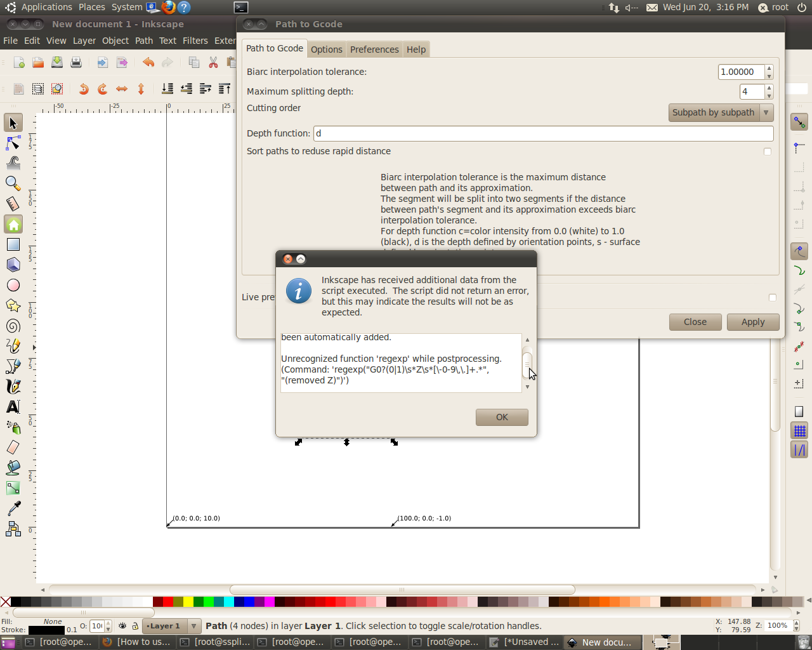Select the Star and polygon tool
This screenshot has height=650, width=812.
(x=13, y=305)
